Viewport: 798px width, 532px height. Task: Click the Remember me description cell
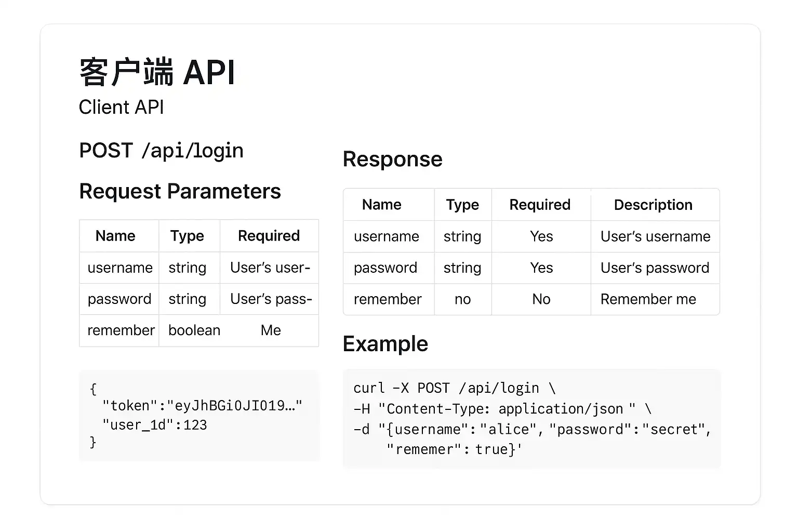648,299
